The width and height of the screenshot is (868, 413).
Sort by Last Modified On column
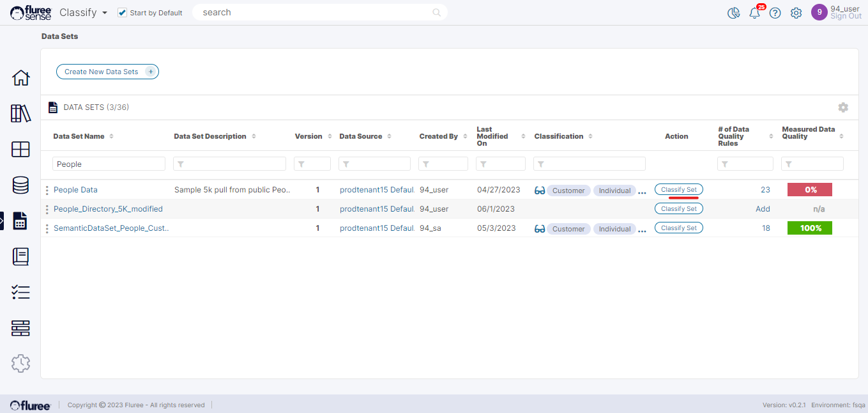point(523,136)
